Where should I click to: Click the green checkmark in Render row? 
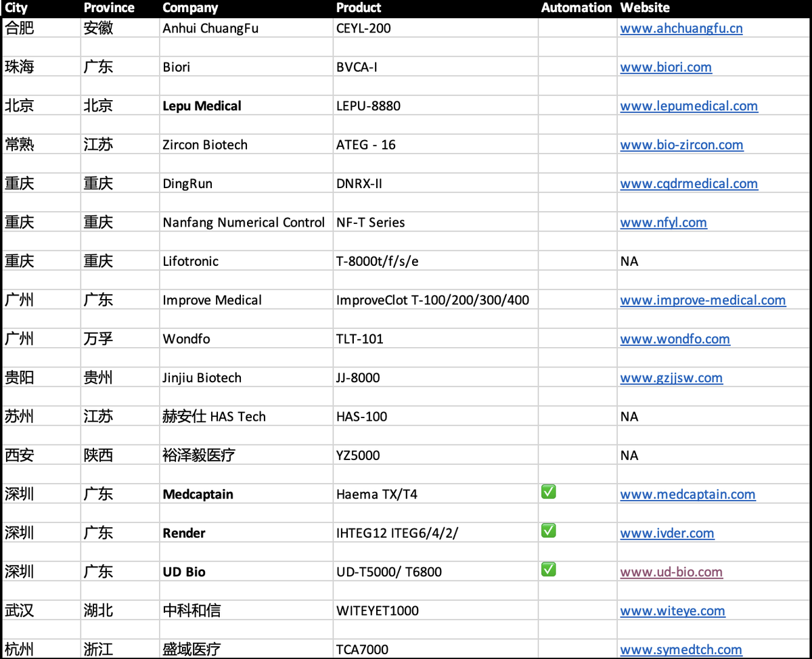coord(548,530)
